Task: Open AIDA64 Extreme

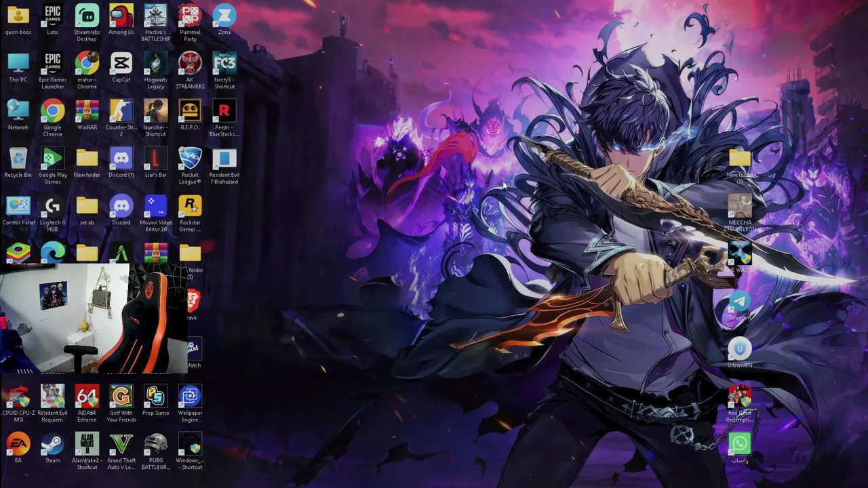Action: [87, 403]
